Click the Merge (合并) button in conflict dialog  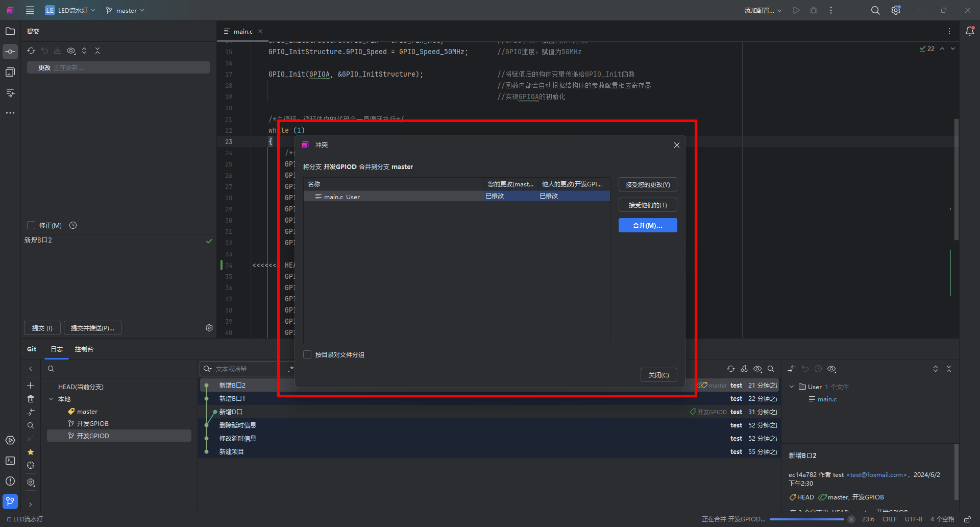click(647, 225)
